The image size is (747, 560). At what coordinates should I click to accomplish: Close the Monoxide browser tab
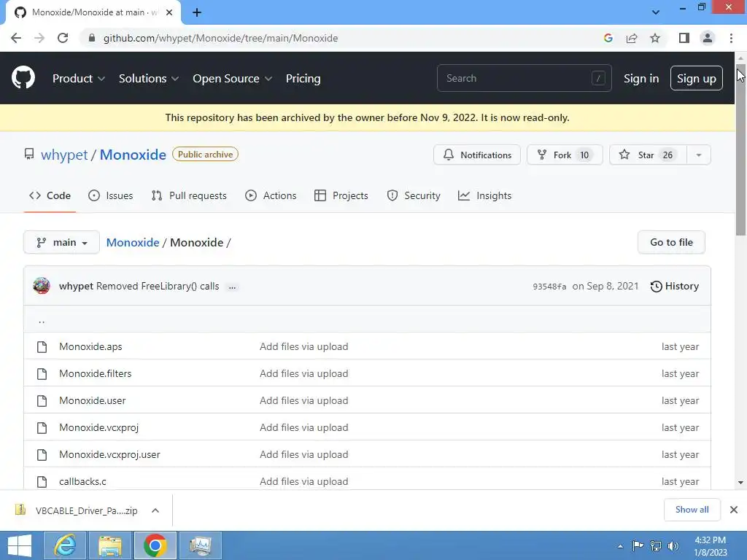(169, 13)
